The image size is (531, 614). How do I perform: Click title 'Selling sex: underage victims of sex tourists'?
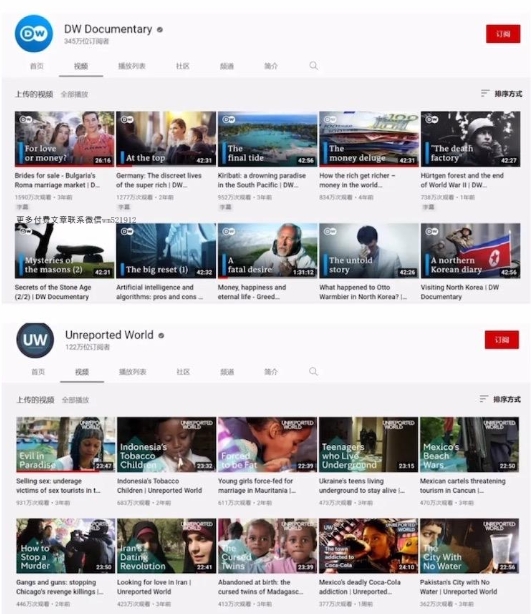click(x=58, y=486)
